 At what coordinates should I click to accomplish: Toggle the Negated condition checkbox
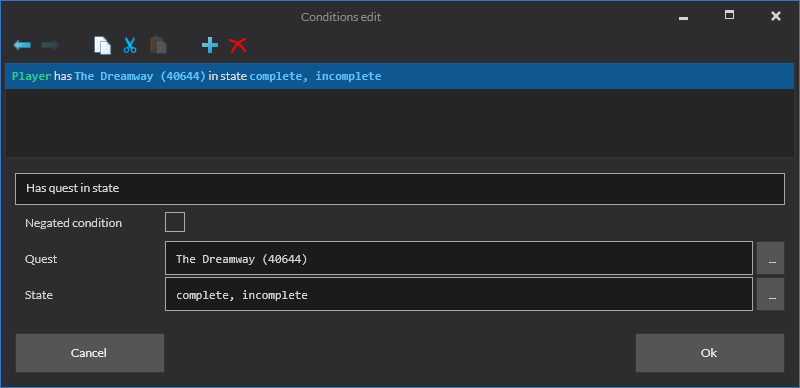coord(175,223)
